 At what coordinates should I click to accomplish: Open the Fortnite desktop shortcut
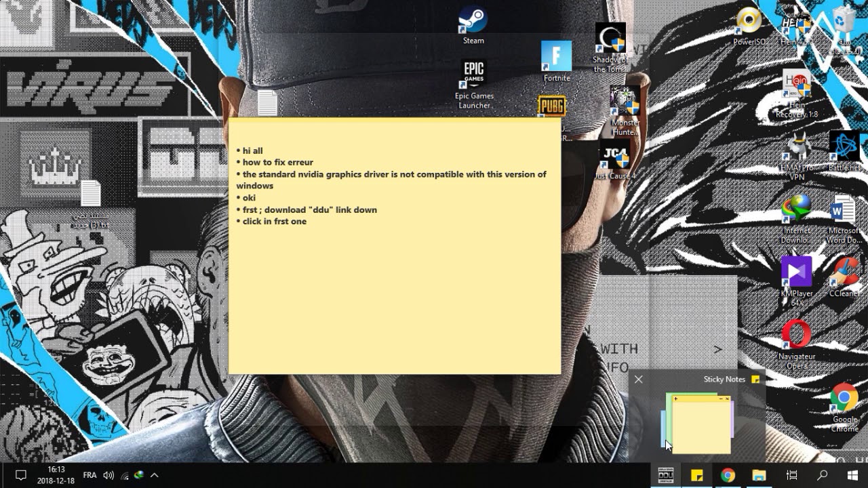(557, 61)
